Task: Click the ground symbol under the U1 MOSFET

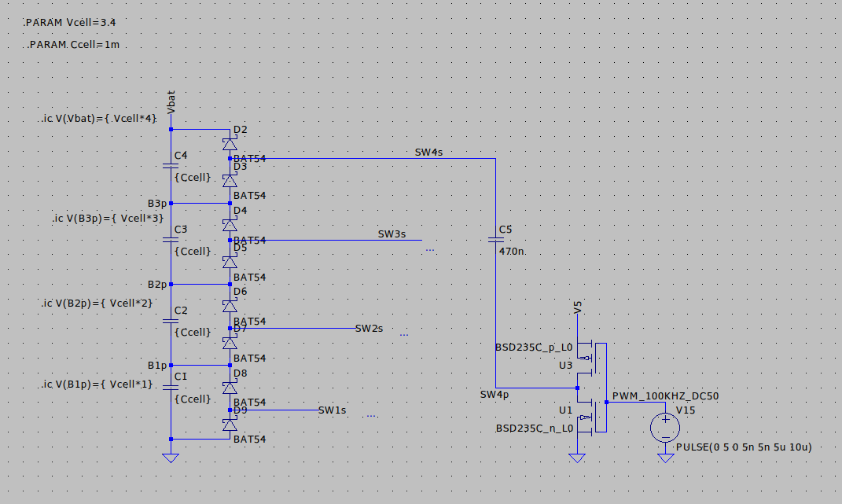Action: (x=577, y=458)
